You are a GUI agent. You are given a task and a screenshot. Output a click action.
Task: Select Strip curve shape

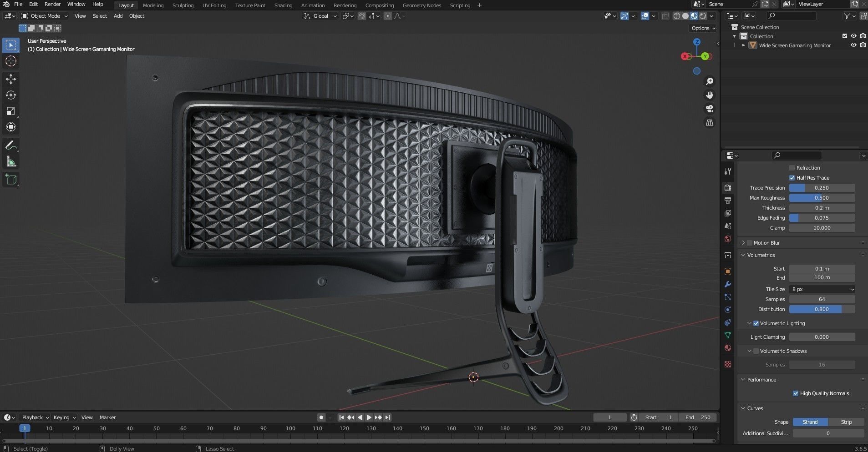click(x=846, y=422)
